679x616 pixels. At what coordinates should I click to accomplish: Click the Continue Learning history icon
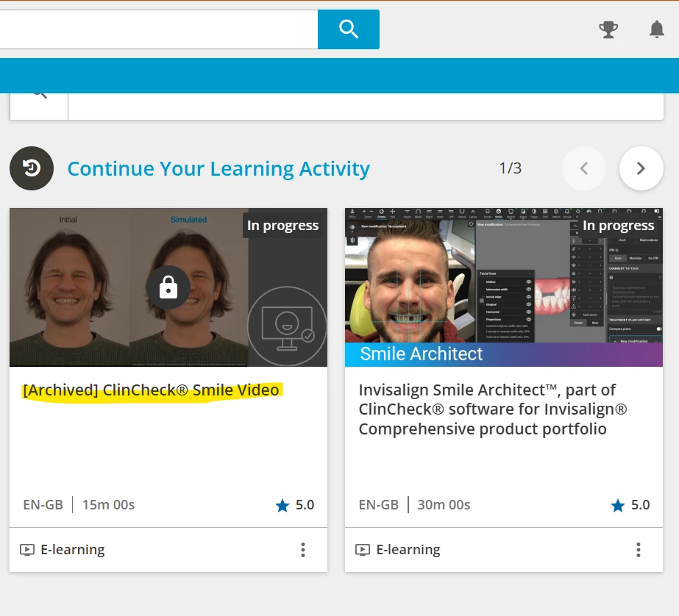[32, 168]
